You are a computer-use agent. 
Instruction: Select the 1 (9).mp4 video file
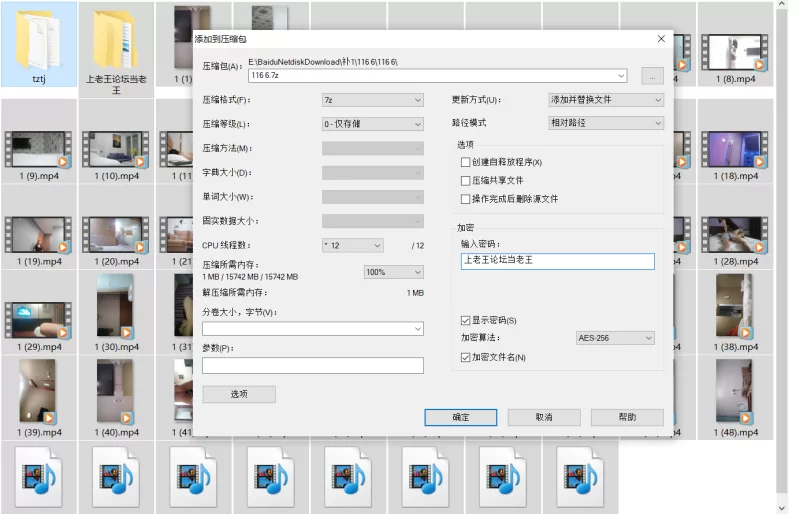point(38,149)
